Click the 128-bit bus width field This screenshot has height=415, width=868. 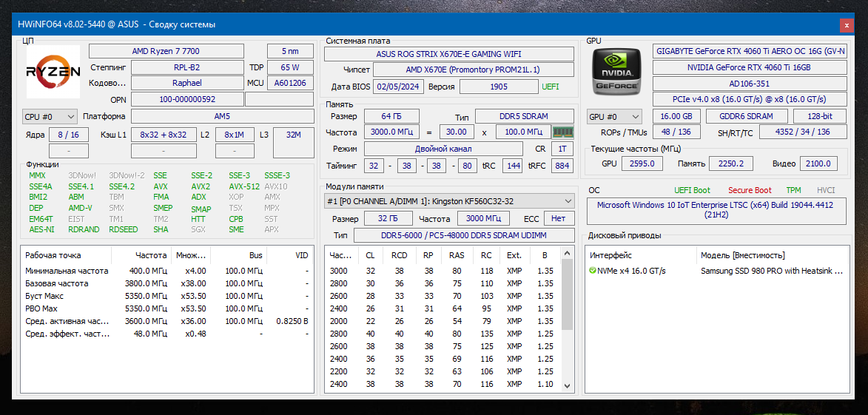[820, 116]
